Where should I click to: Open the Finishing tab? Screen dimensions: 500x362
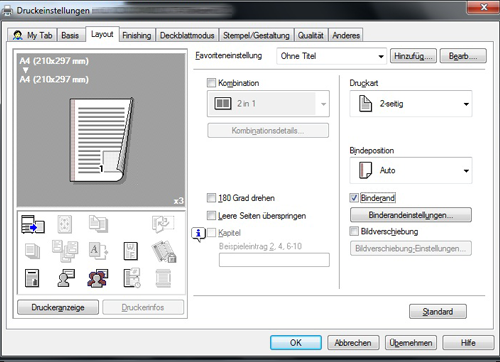137,35
